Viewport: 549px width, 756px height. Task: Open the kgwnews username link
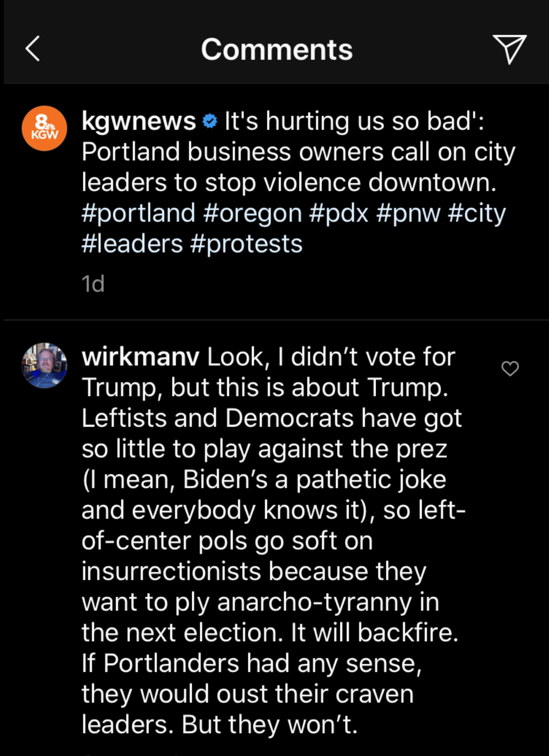139,121
